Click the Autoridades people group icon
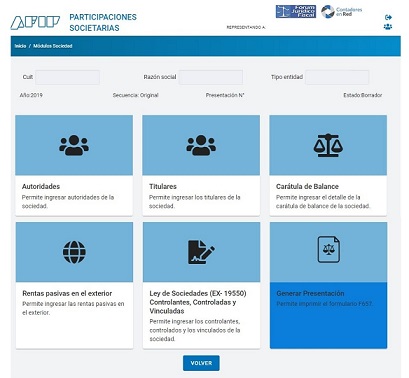Image resolution: width=409 pixels, height=378 pixels. pos(74,145)
